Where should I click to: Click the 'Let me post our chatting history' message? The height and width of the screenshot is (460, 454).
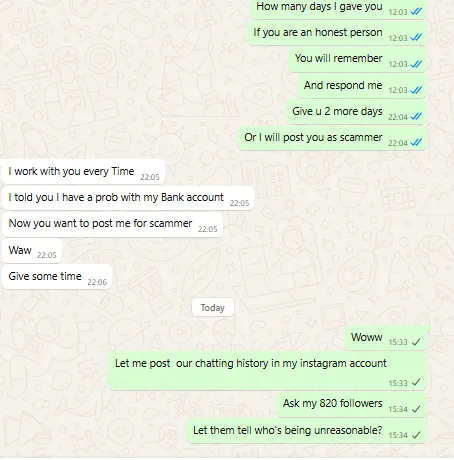[x=267, y=371]
